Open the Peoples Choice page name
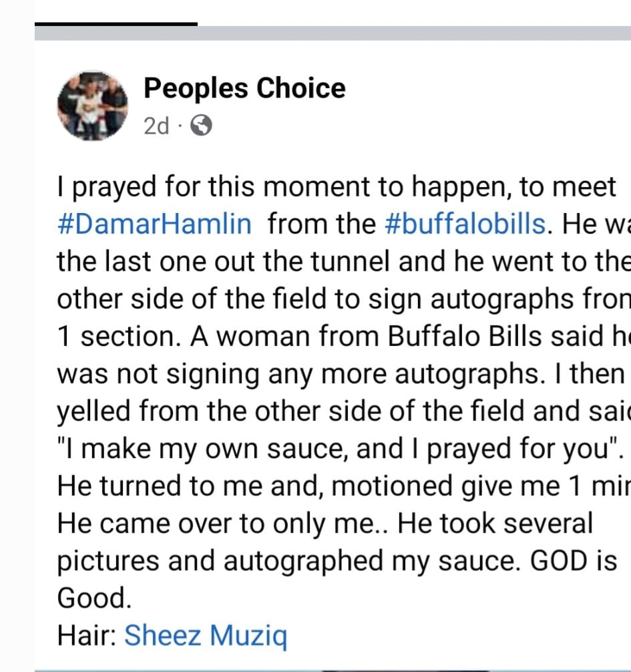The width and height of the screenshot is (631, 672). pos(244,88)
